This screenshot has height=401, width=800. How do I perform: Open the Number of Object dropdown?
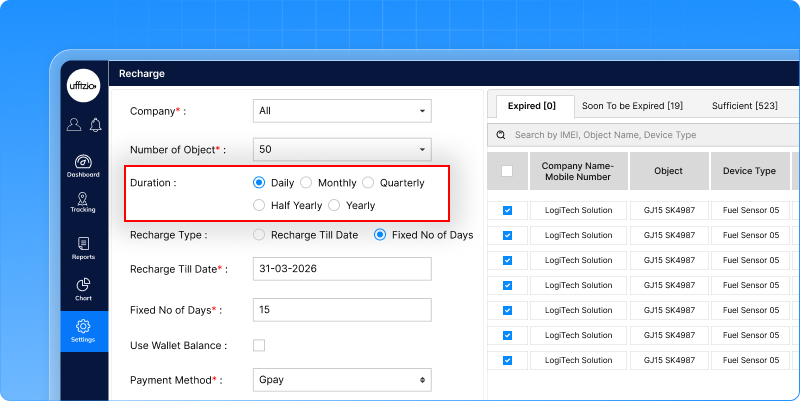coord(342,149)
